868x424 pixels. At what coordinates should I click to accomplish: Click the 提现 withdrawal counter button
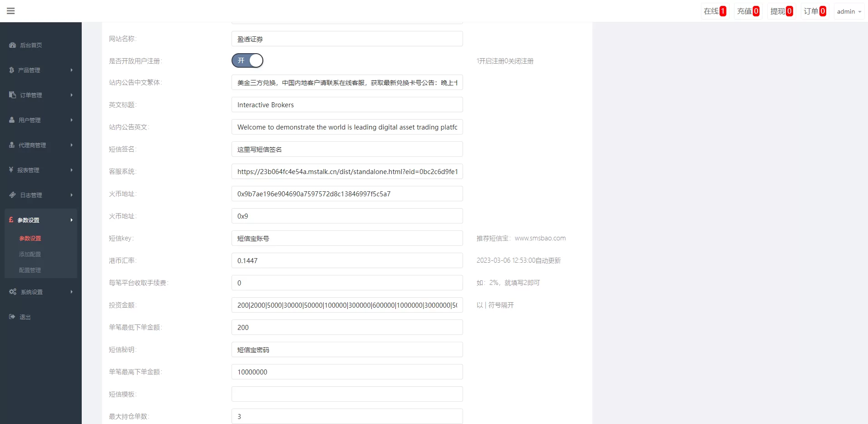click(x=781, y=11)
